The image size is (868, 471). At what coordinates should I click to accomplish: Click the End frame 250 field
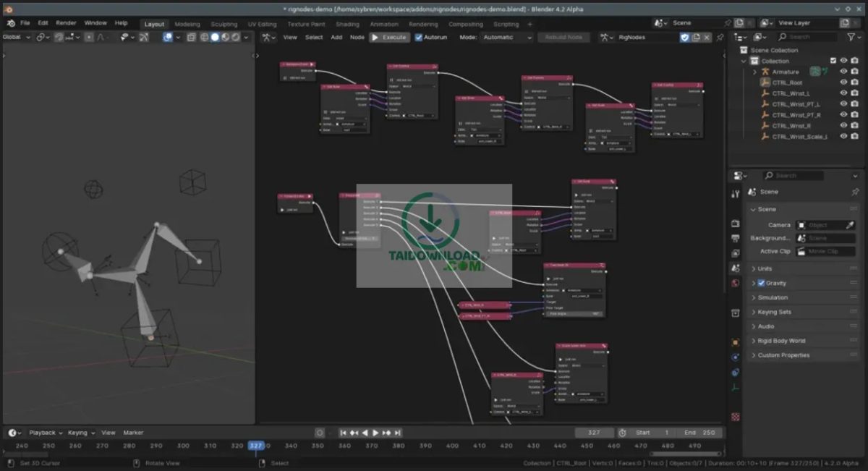pos(700,433)
